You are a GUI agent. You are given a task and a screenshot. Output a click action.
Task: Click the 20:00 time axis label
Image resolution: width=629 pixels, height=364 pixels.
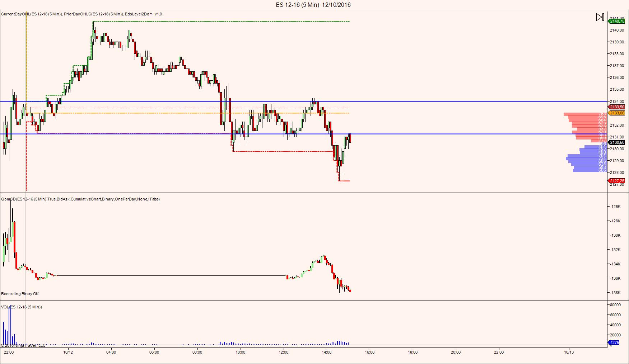pos(456,352)
